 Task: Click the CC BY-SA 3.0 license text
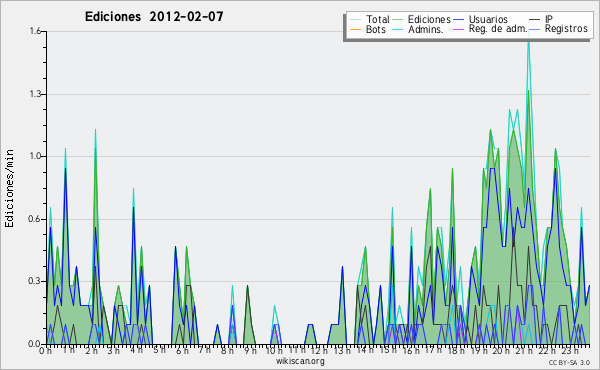point(569,362)
